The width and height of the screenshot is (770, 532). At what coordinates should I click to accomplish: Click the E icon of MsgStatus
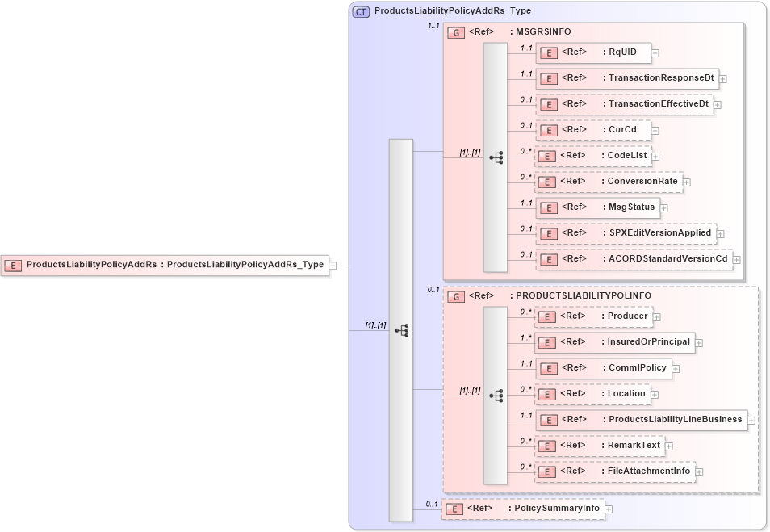[x=549, y=207]
